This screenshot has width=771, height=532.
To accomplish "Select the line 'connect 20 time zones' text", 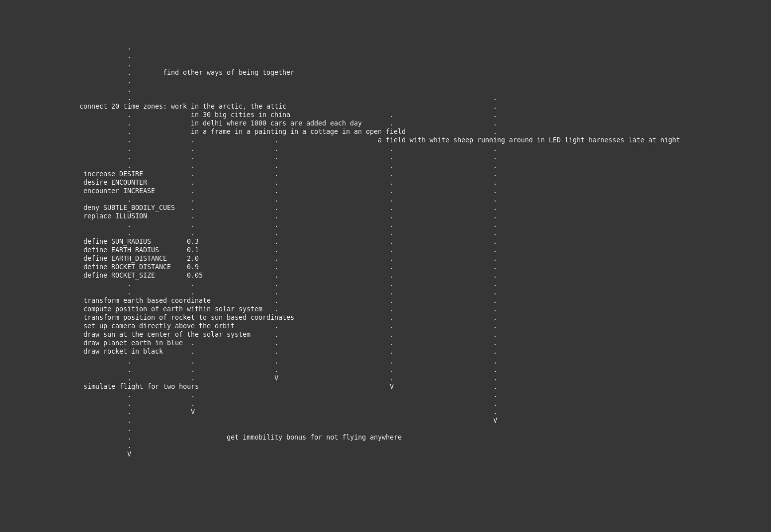I will tap(183, 106).
